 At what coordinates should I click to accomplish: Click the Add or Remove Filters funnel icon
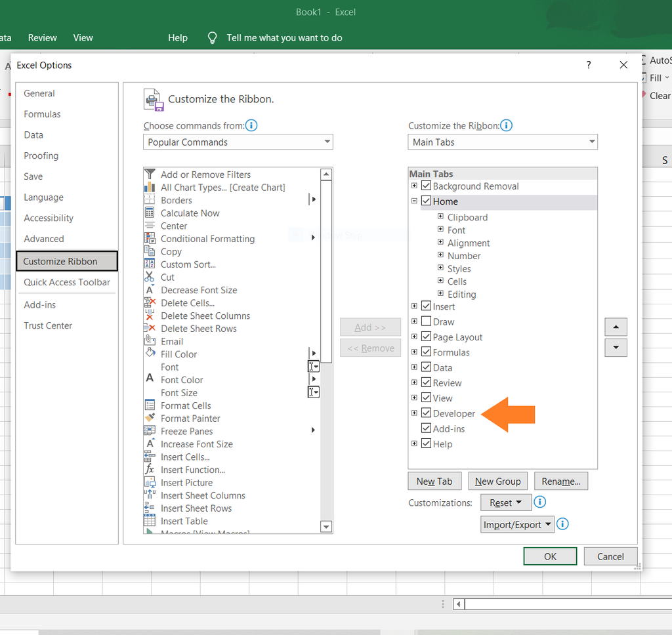(x=150, y=174)
